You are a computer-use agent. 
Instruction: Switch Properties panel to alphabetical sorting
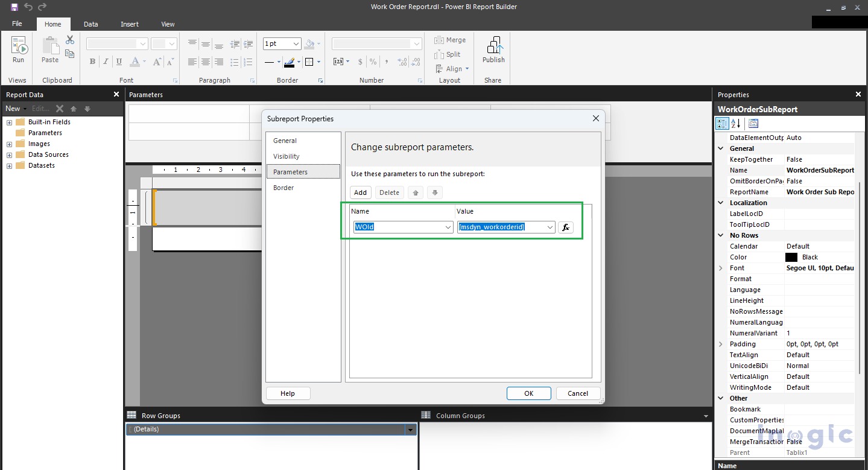737,123
